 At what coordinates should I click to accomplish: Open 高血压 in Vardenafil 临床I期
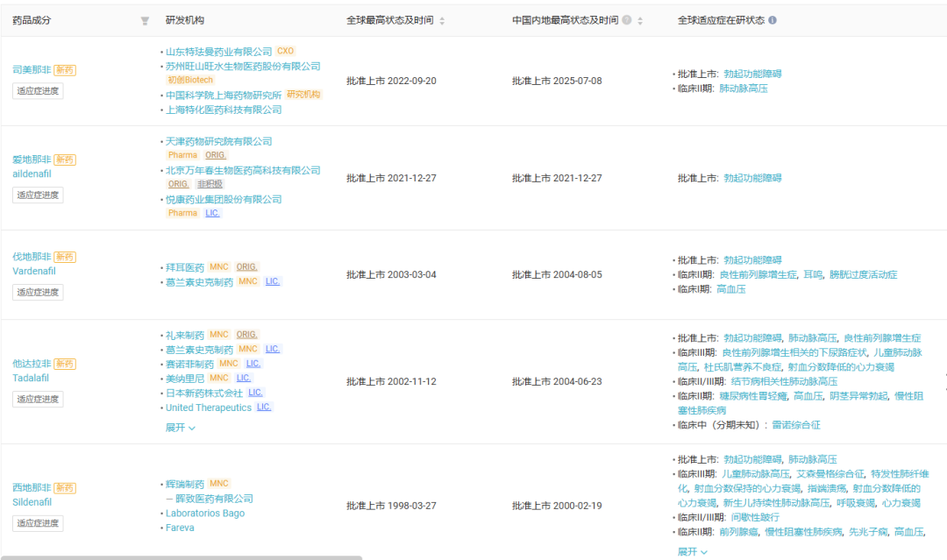[x=730, y=289]
